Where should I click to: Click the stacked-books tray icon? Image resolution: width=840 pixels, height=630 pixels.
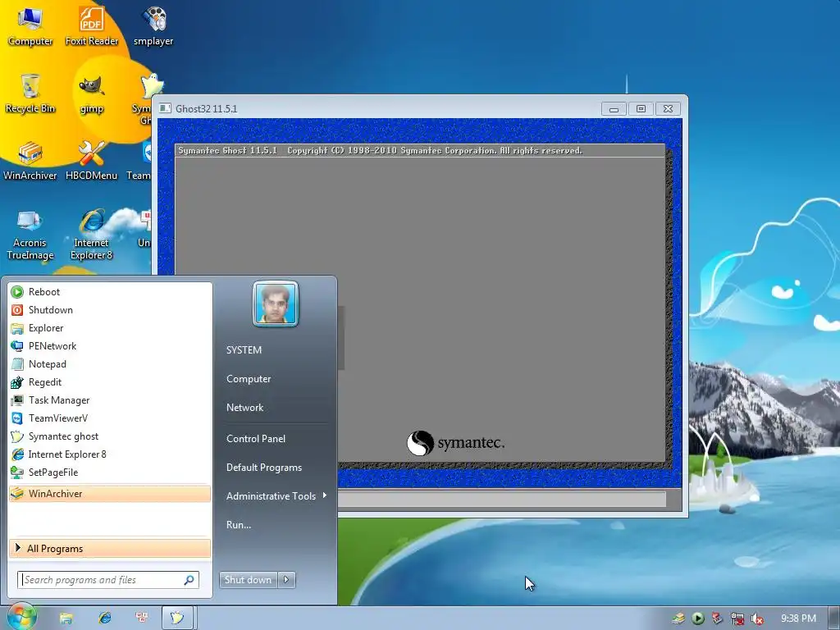click(678, 619)
